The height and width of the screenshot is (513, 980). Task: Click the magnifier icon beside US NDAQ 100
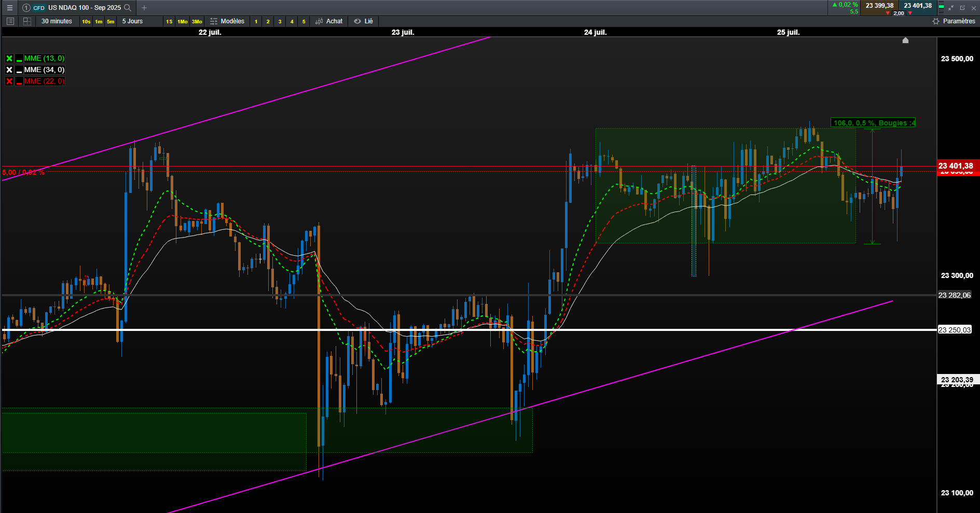128,8
